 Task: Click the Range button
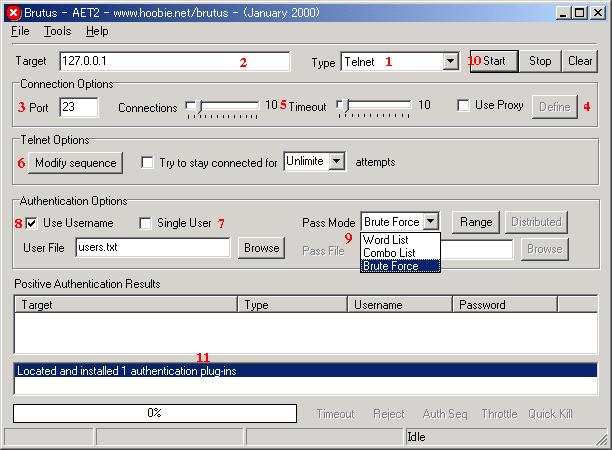click(476, 222)
